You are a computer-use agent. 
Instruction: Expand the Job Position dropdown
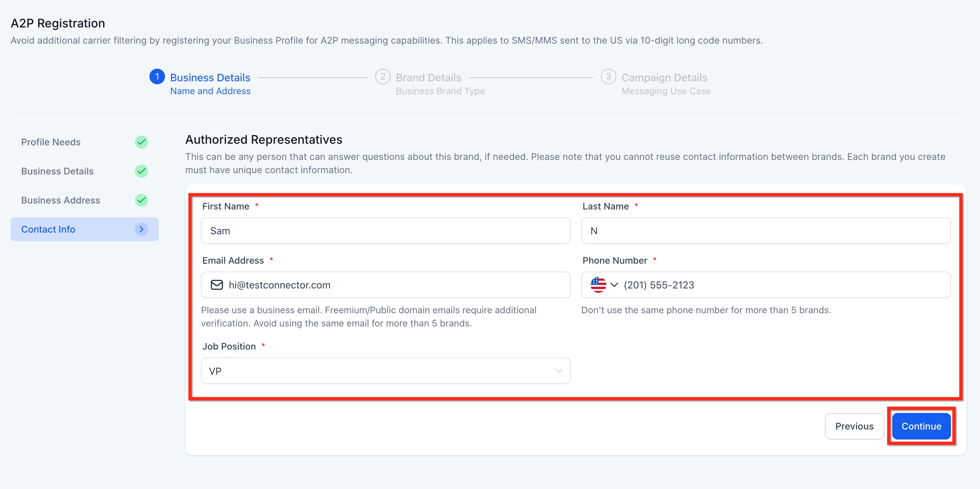click(x=558, y=371)
